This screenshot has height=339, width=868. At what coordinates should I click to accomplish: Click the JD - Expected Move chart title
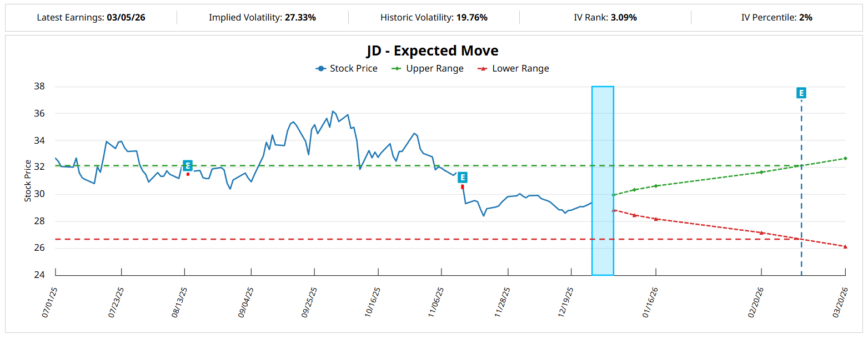pyautogui.click(x=432, y=50)
